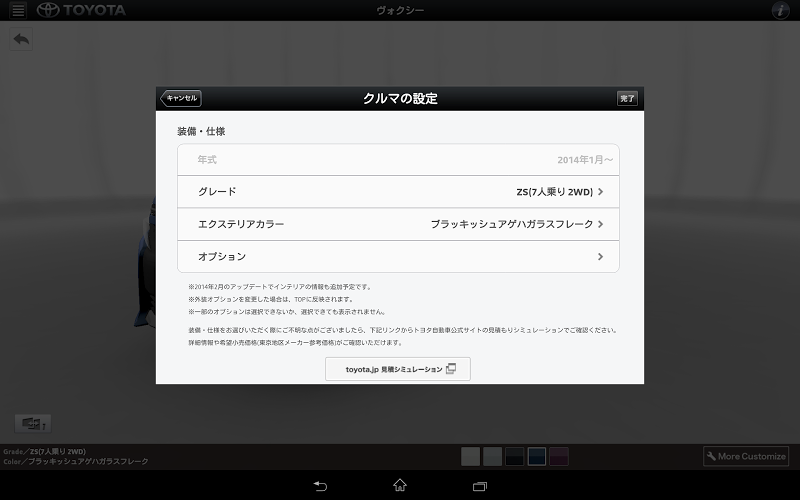Click the curved back arrow icon
This screenshot has height=500, width=800.
[21, 39]
